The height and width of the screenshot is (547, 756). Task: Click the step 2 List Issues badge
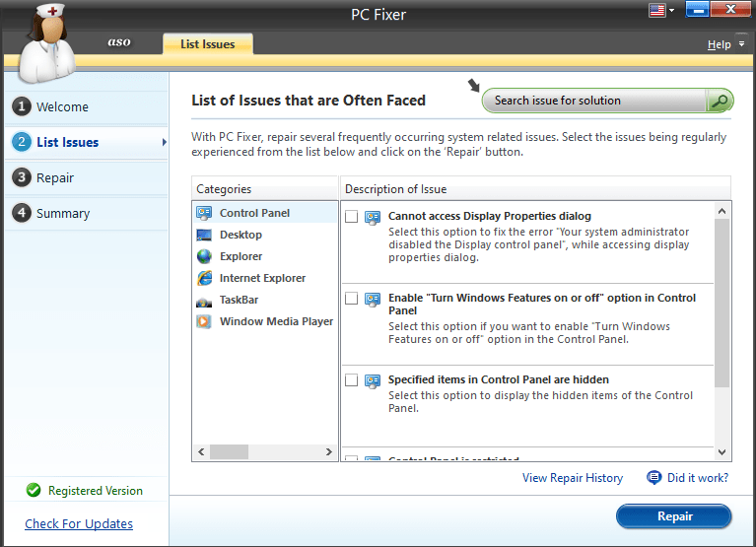tap(22, 142)
